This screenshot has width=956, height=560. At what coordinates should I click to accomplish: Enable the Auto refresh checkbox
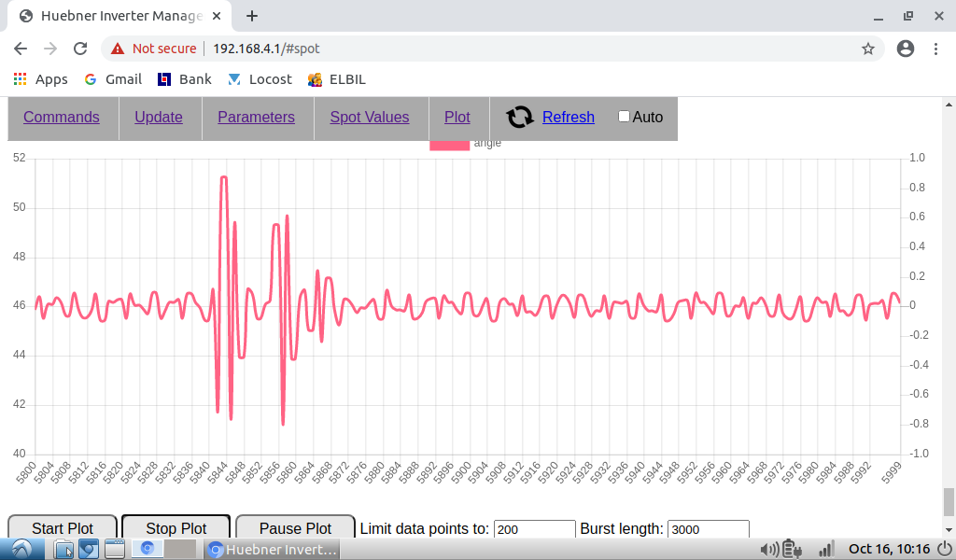pyautogui.click(x=624, y=117)
